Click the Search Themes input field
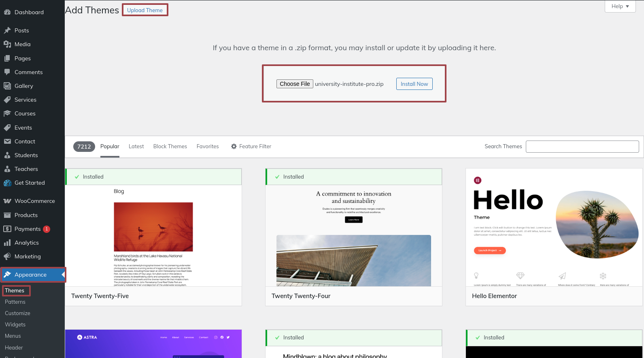This screenshot has width=644, height=358. pos(582,147)
